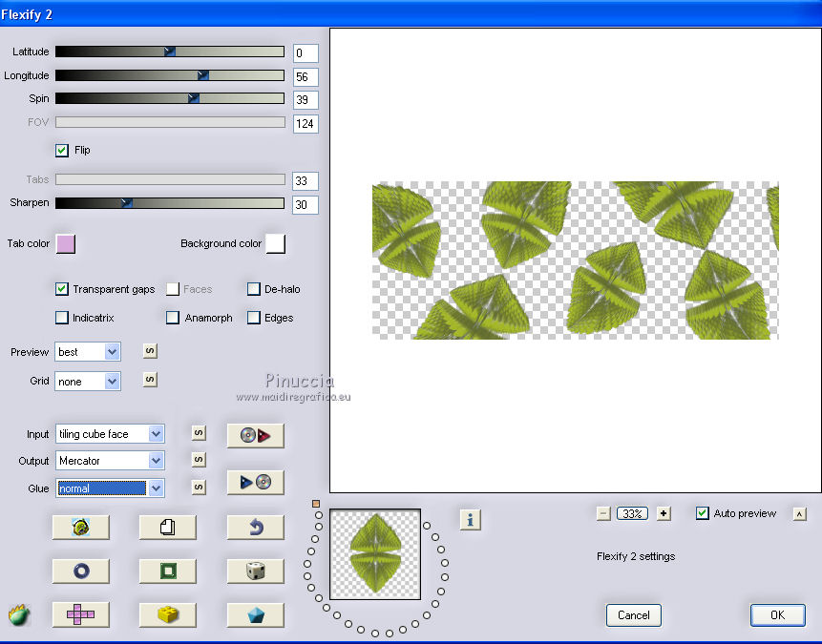The image size is (822, 644).
Task: Click the Latitude slider track
Action: (x=170, y=52)
